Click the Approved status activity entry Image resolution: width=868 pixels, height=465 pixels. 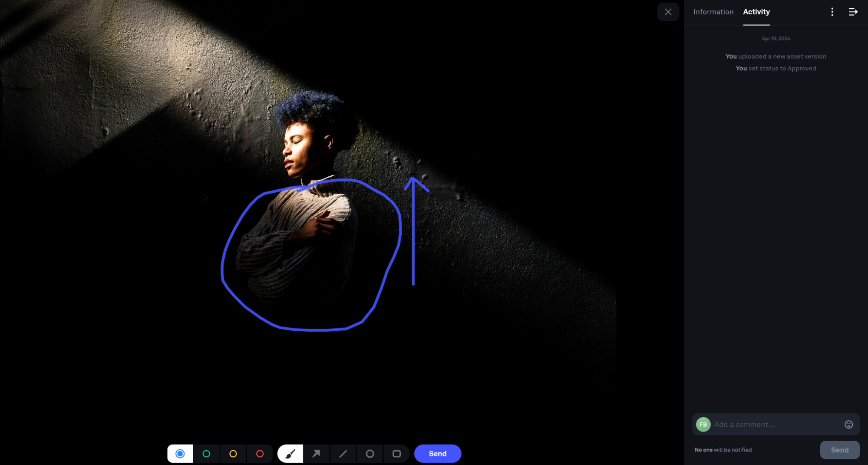click(x=776, y=68)
